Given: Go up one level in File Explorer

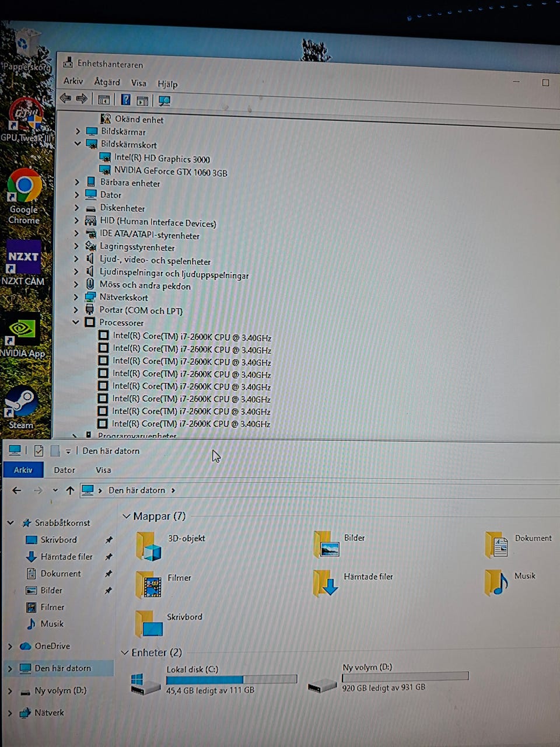Looking at the screenshot, I should pyautogui.click(x=70, y=490).
